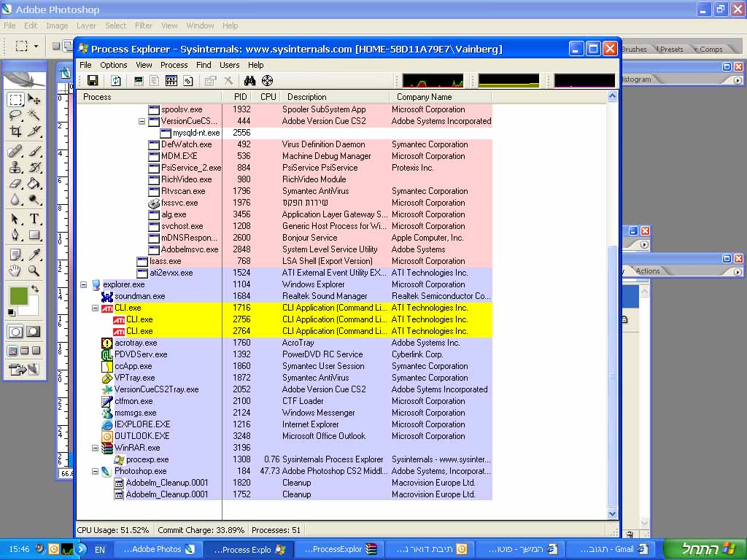
Task: Sort by the Company Name column header
Action: tap(441, 97)
